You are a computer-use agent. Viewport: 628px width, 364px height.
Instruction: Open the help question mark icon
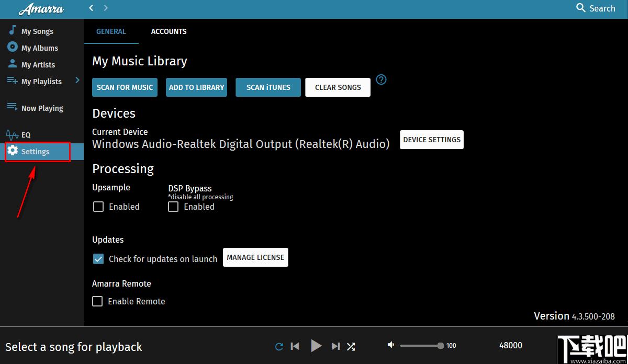[x=382, y=80]
